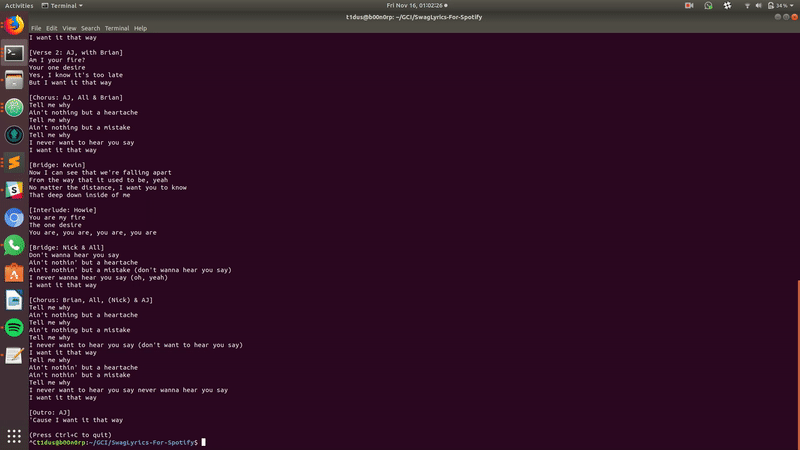Click the WhatsApp tray indicator in top bar
800x450 pixels.
tap(708, 6)
